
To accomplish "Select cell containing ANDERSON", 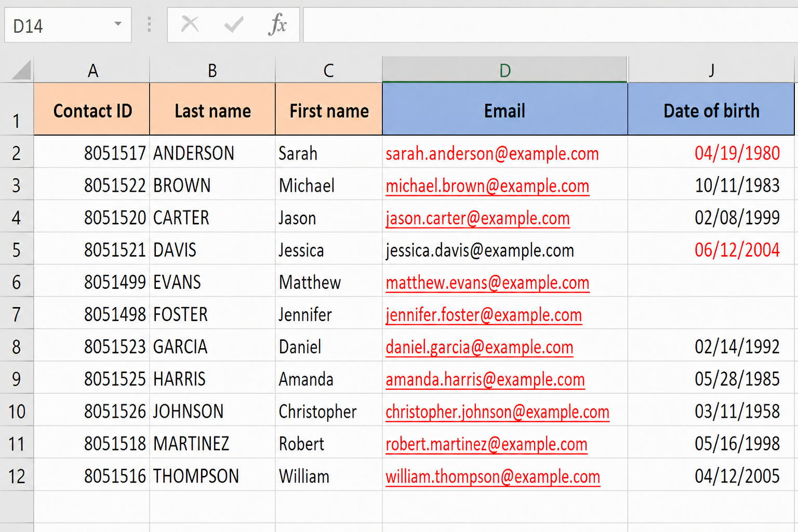I will 212,153.
